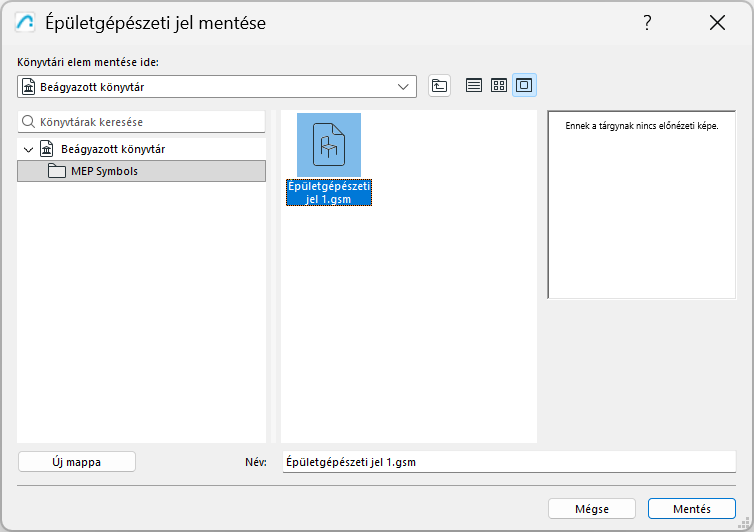The height and width of the screenshot is (532, 754).
Task: Click the library icon beside Beágyazott könyvtár in tree
Action: pyautogui.click(x=46, y=149)
